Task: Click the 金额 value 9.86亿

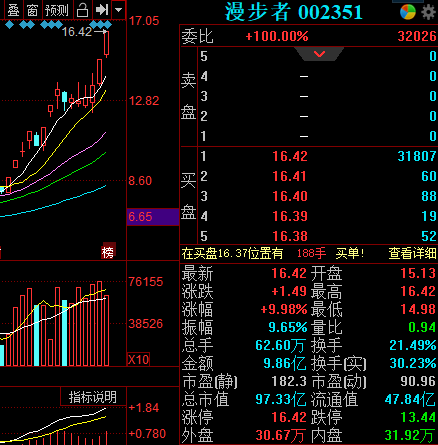Action: tap(284, 363)
